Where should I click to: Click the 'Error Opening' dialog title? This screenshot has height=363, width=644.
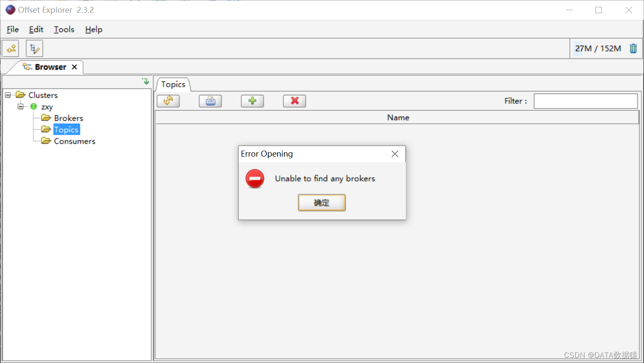tap(267, 154)
